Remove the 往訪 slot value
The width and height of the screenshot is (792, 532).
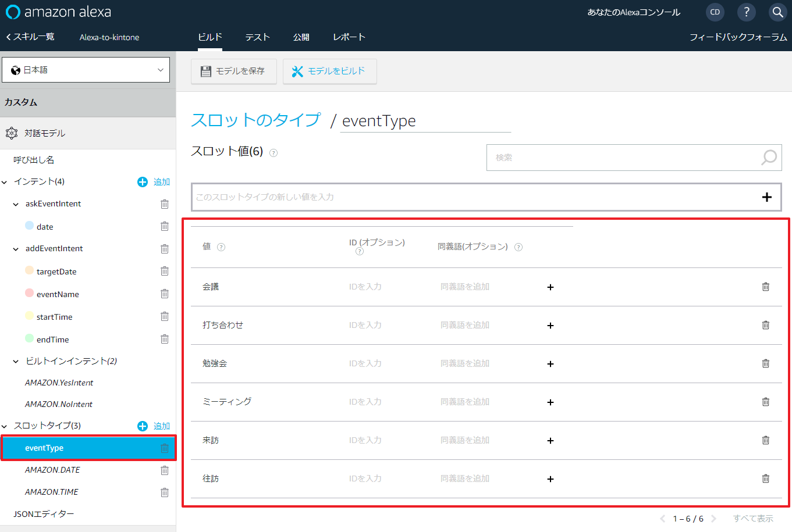766,479
